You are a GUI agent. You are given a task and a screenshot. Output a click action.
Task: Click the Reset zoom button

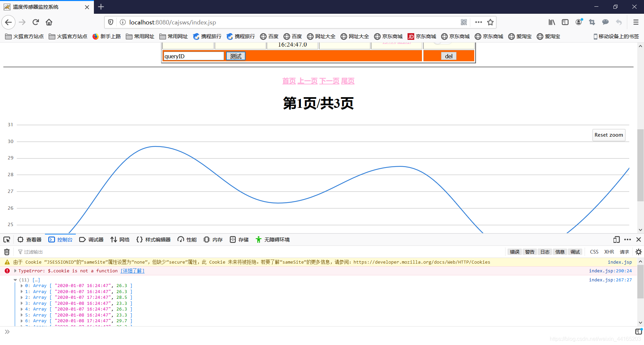click(x=608, y=135)
